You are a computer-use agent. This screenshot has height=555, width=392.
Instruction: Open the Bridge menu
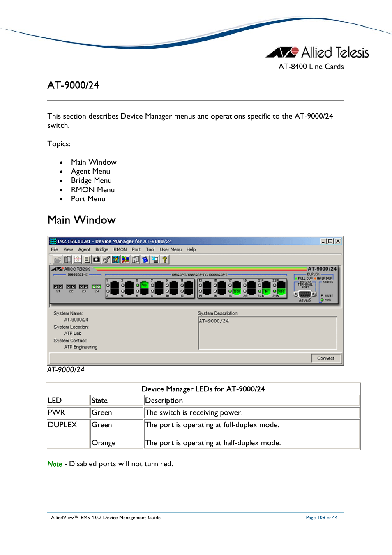click(x=102, y=249)
